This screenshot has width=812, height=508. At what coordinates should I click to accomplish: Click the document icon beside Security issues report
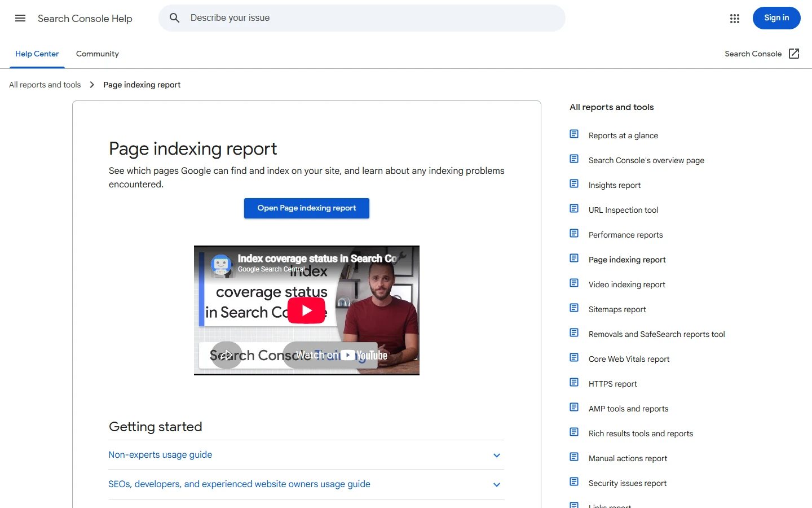click(x=574, y=481)
